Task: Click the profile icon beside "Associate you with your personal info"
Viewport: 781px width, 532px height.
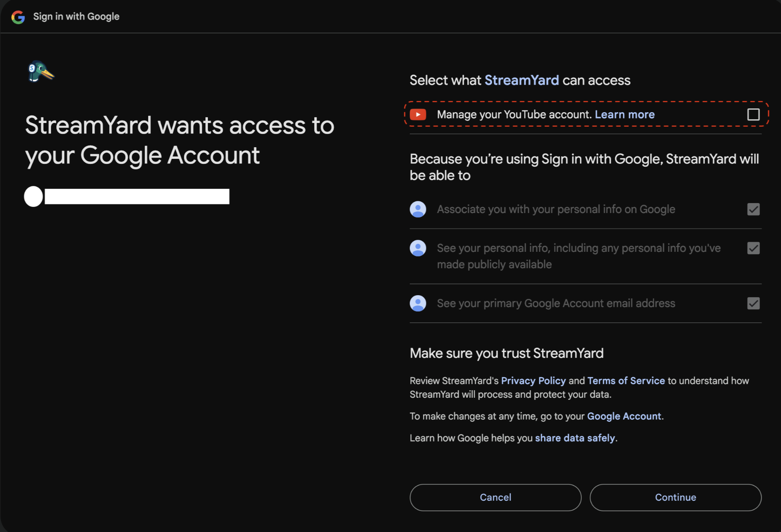Action: (x=418, y=209)
